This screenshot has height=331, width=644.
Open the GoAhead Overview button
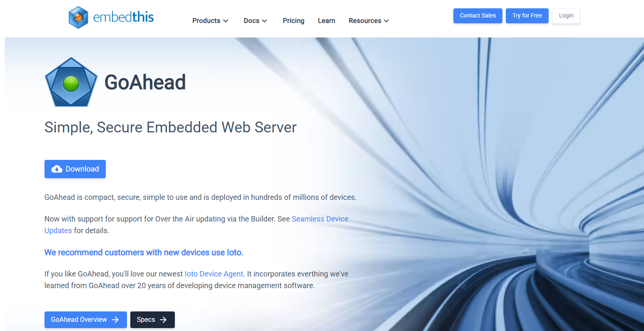point(86,320)
